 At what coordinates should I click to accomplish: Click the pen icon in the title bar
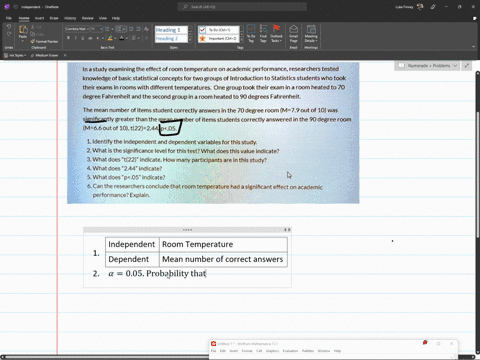[x=433, y=7]
